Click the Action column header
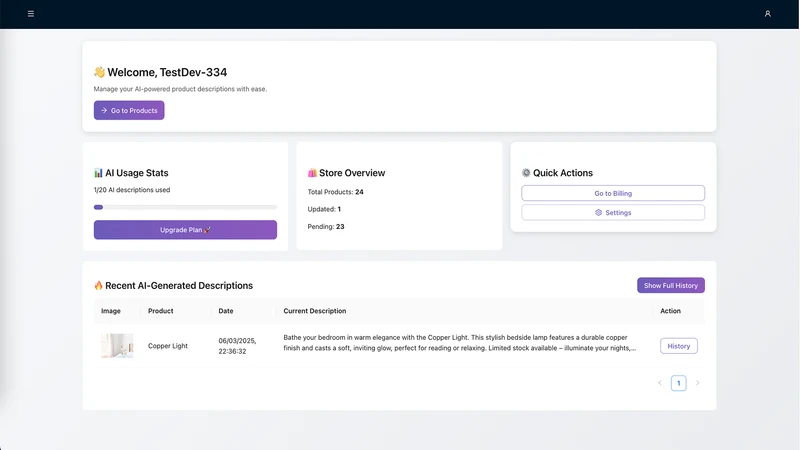 pos(670,311)
